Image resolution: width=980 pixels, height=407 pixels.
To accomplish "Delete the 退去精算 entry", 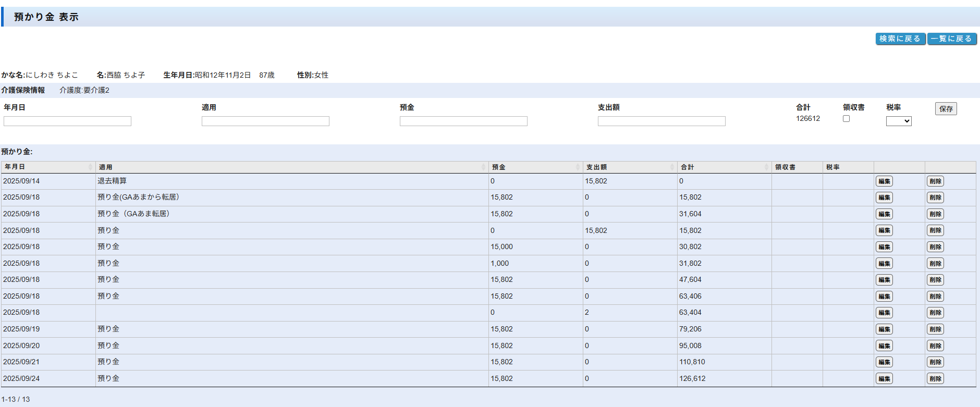I will pos(935,181).
